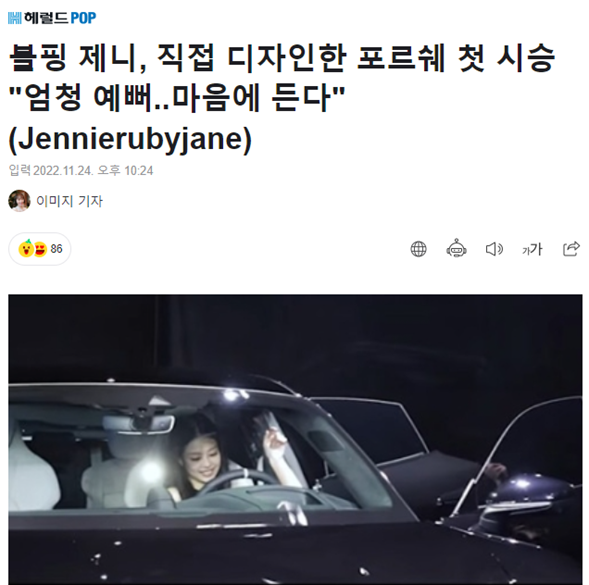589x585 pixels.
Task: Click the quoted headline 엄청 예뻐..마음에 든다
Action: tap(177, 98)
